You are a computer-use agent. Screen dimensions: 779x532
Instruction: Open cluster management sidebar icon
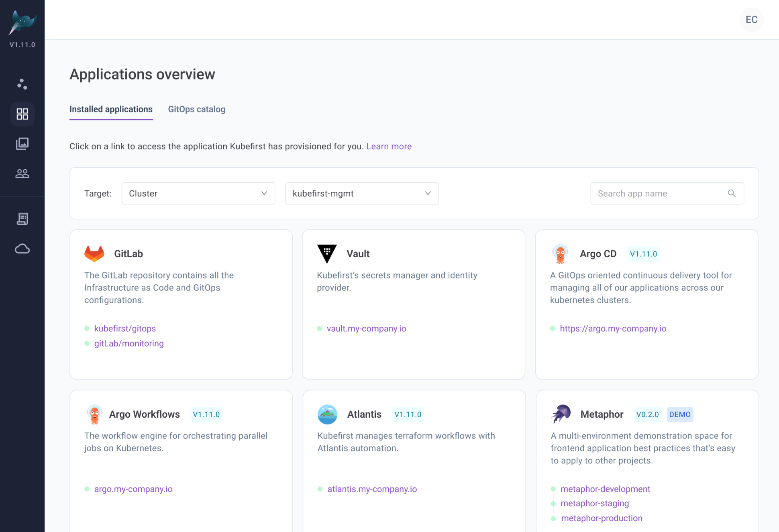[22, 84]
